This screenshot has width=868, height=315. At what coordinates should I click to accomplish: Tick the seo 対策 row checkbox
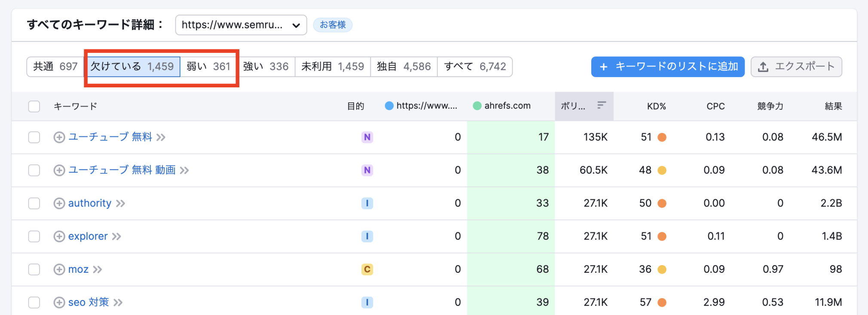34,303
